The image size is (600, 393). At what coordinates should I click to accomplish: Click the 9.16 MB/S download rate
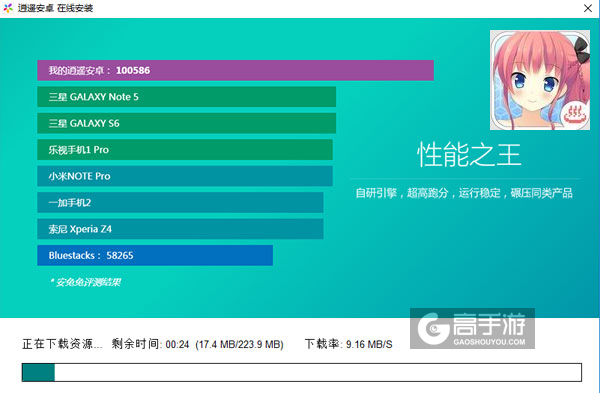(369, 344)
